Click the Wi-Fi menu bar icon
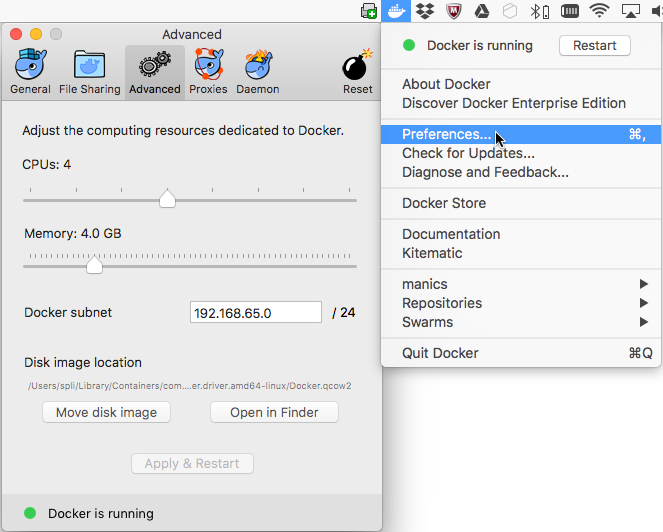663x532 pixels. pos(599,11)
